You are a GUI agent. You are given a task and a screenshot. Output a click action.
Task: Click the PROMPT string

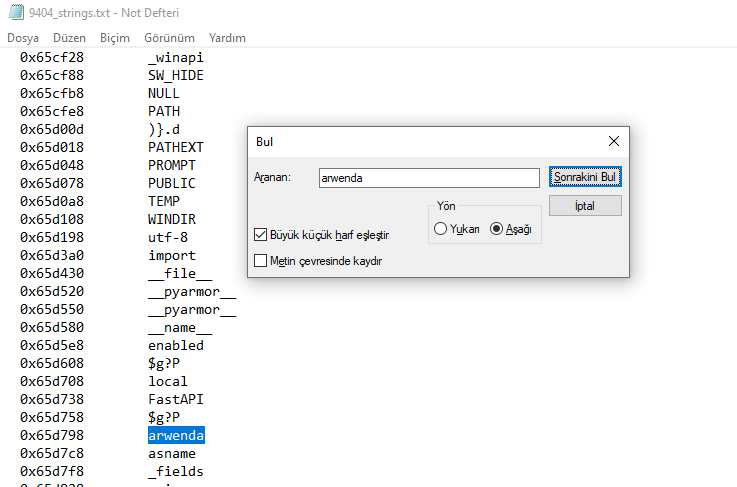(172, 165)
